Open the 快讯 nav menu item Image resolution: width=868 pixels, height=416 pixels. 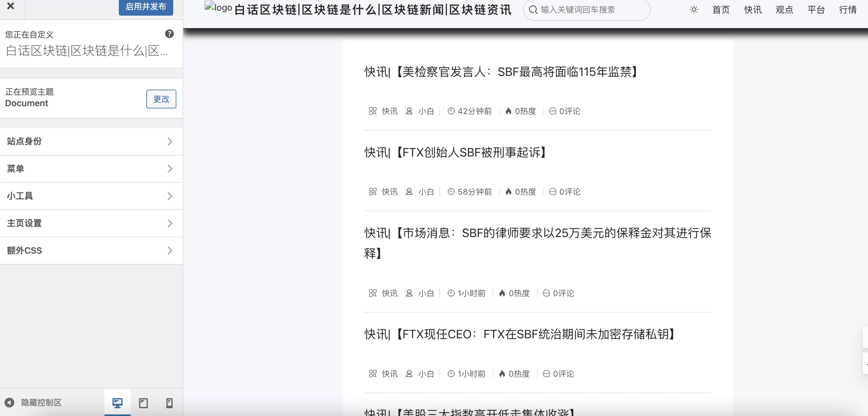tap(753, 10)
